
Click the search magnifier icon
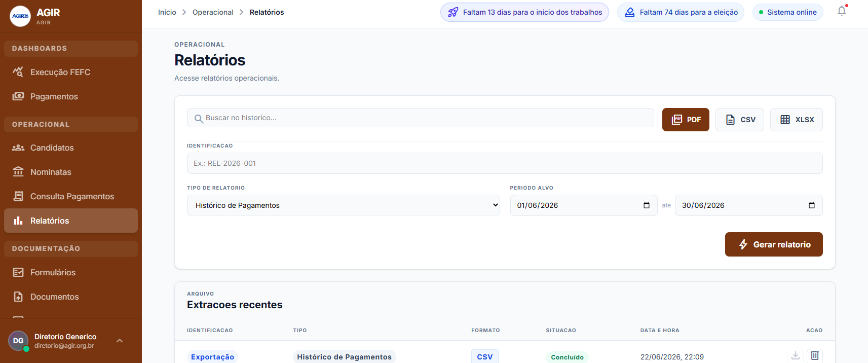pos(199,119)
